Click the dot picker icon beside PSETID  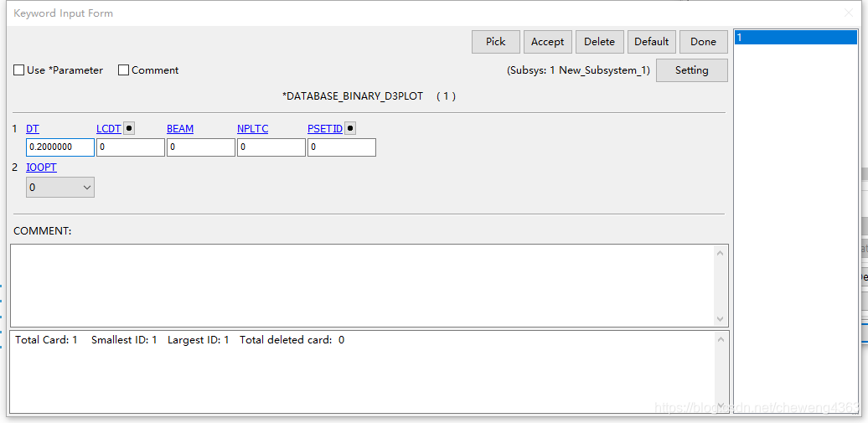coord(350,128)
